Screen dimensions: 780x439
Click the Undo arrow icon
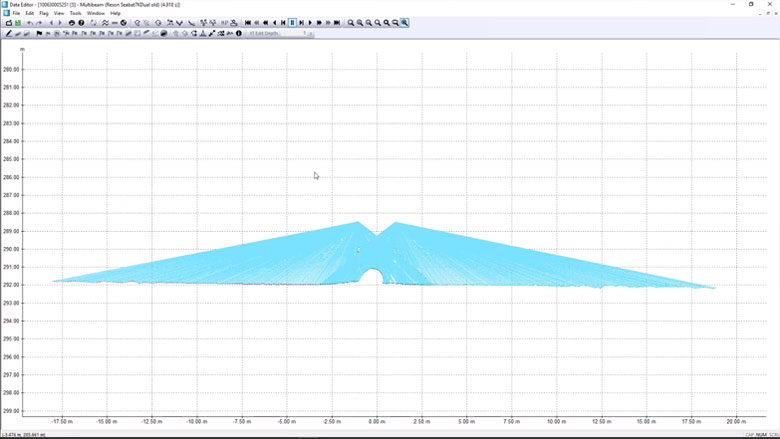tap(30, 23)
